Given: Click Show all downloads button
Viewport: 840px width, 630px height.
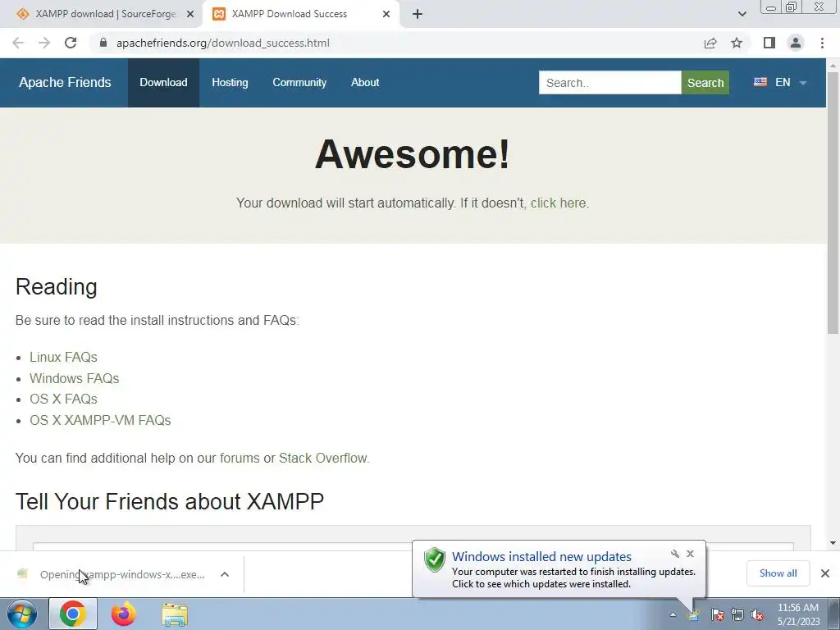Looking at the screenshot, I should pos(778,573).
